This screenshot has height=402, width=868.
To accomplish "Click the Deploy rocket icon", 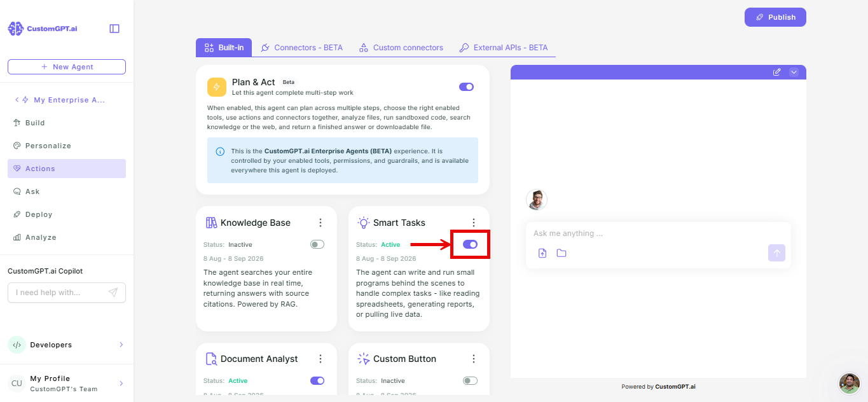I will (x=17, y=214).
